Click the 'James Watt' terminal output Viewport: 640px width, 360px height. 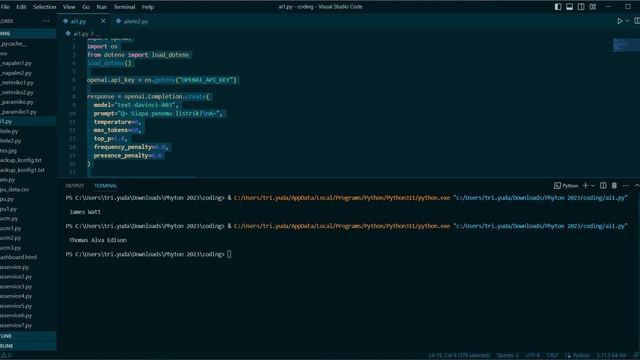click(x=85, y=212)
